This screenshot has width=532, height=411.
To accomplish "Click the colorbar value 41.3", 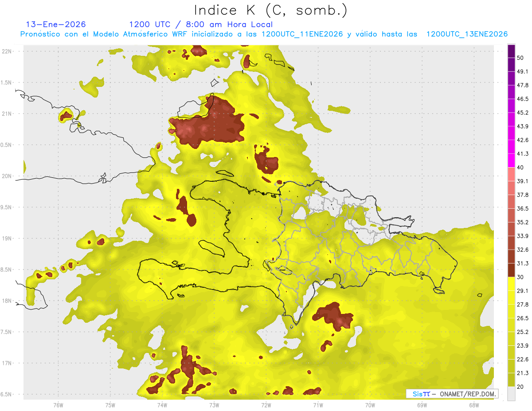I will coord(523,154).
